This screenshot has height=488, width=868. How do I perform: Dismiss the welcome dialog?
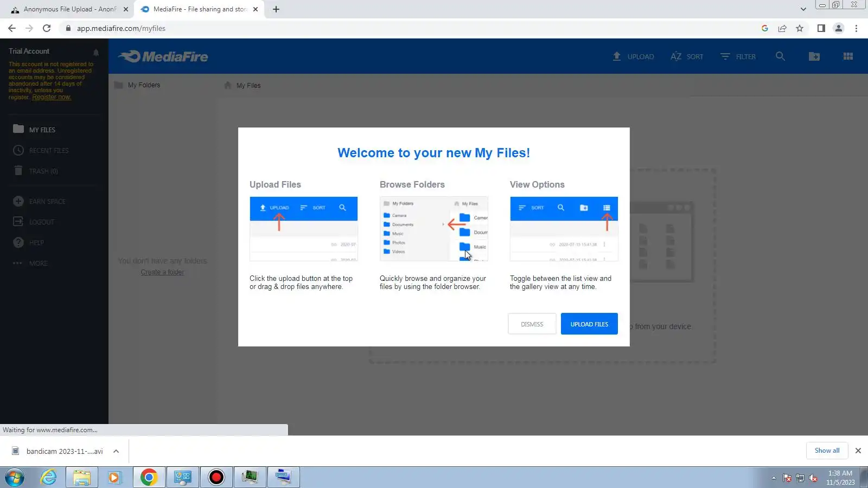click(x=532, y=324)
